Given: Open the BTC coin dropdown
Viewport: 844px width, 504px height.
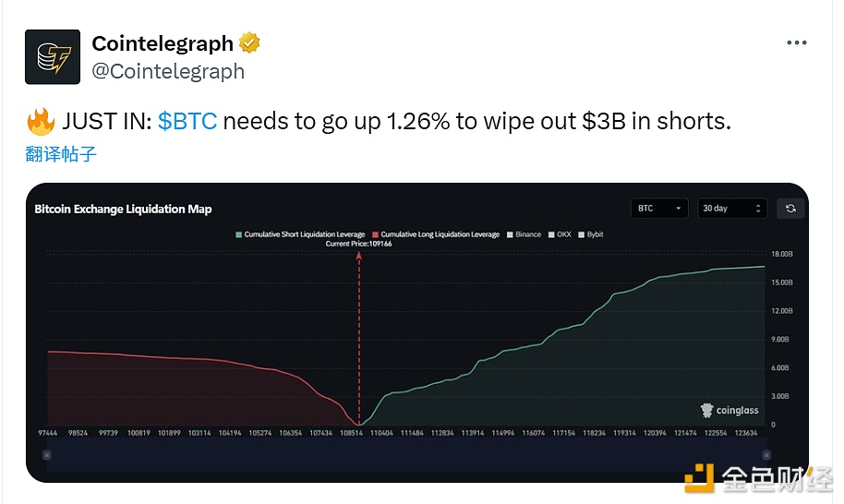Looking at the screenshot, I should [658, 209].
